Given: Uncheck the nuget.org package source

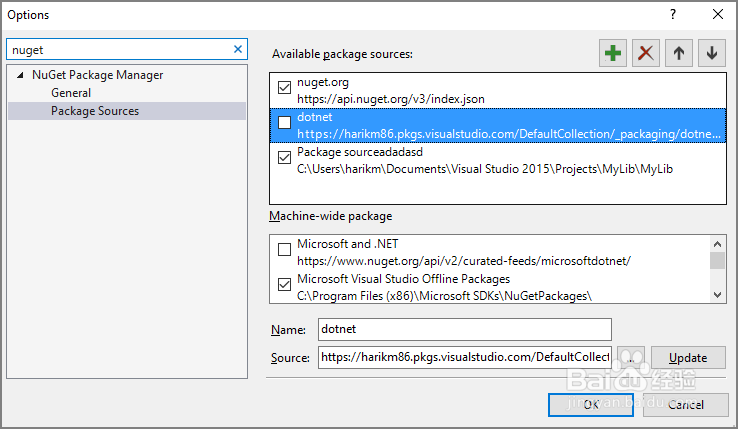Looking at the screenshot, I should [284, 88].
